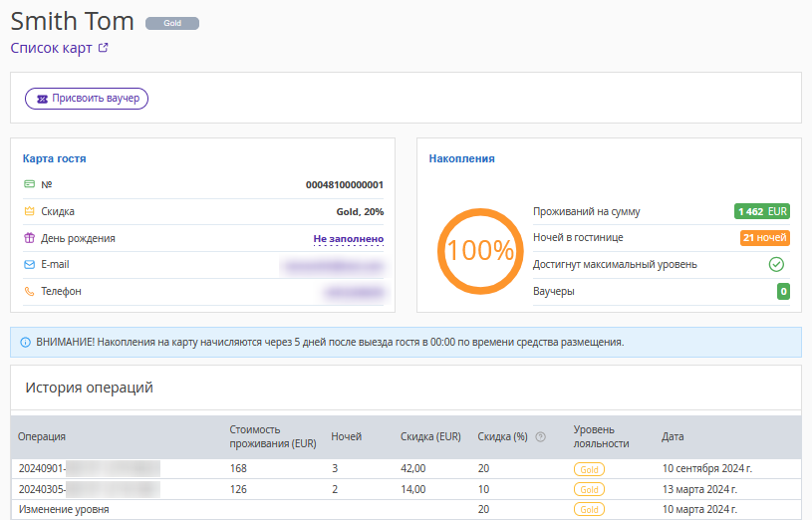This screenshot has width=812, height=520.
Task: Click the date 13 марта 2024 г.
Action: coord(699,489)
